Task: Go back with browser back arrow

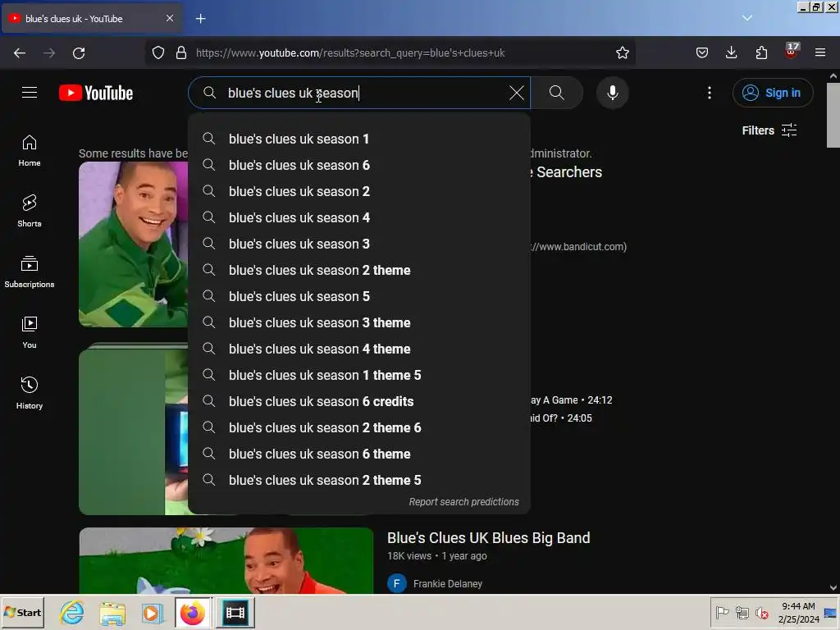Action: click(x=20, y=53)
